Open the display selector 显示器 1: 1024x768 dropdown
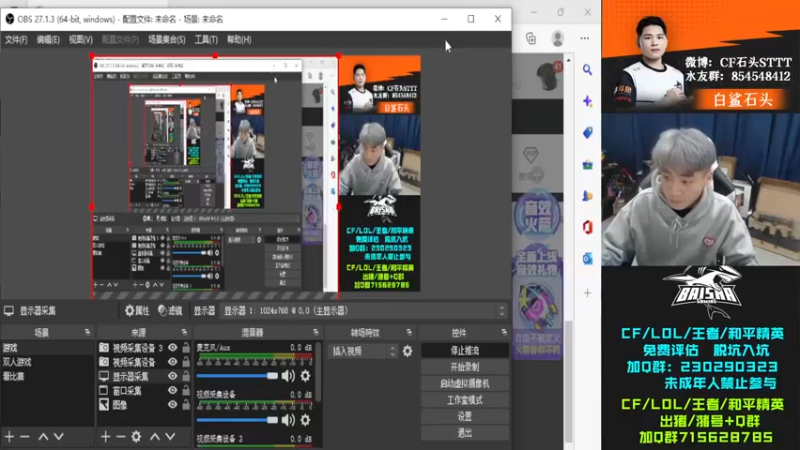The height and width of the screenshot is (450, 800). coord(364,311)
